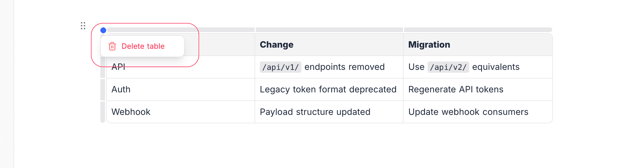
Task: Click the Regenerate API tokens cell
Action: click(456, 89)
